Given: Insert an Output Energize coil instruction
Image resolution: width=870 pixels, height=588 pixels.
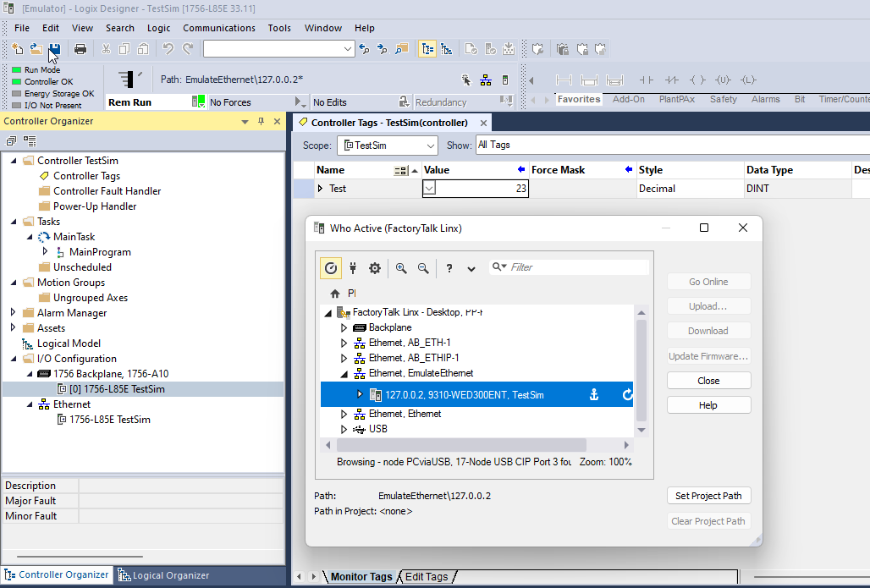Looking at the screenshot, I should [697, 80].
